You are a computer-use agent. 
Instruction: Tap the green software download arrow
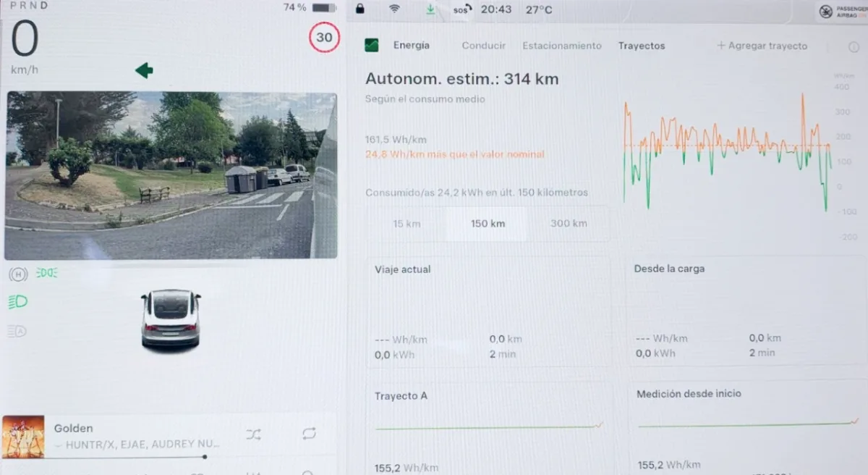[430, 9]
